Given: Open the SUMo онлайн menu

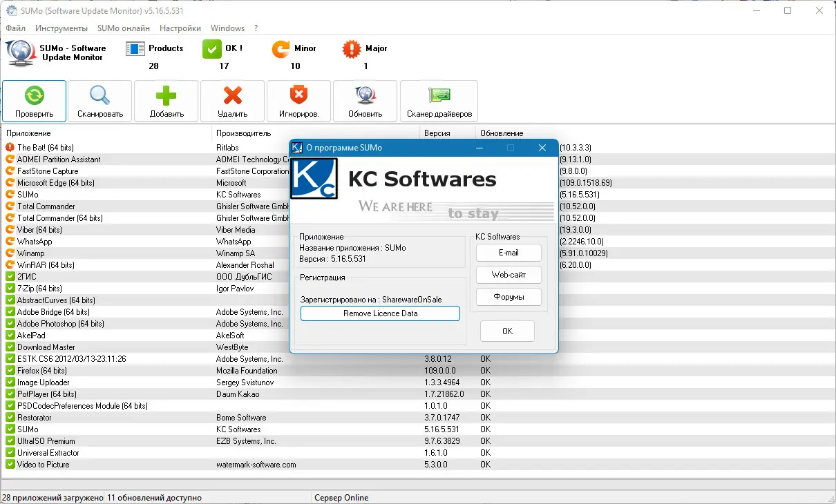Looking at the screenshot, I should 124,28.
